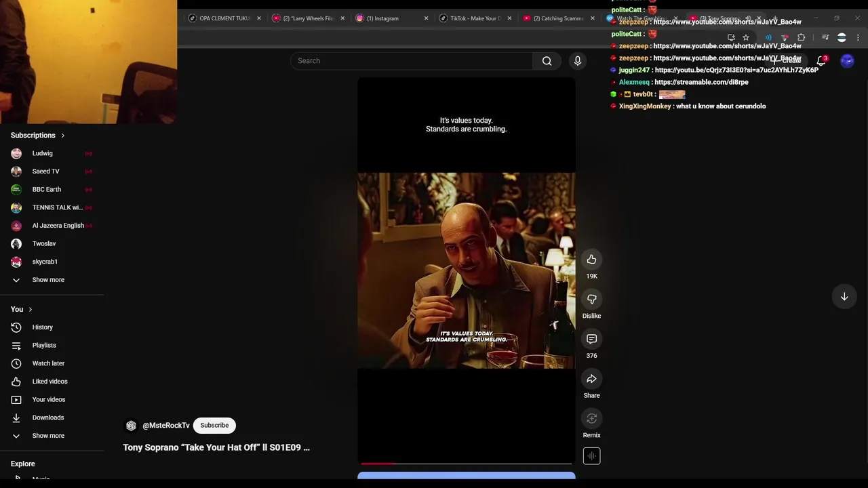Pause the Sopranos short video

467,270
